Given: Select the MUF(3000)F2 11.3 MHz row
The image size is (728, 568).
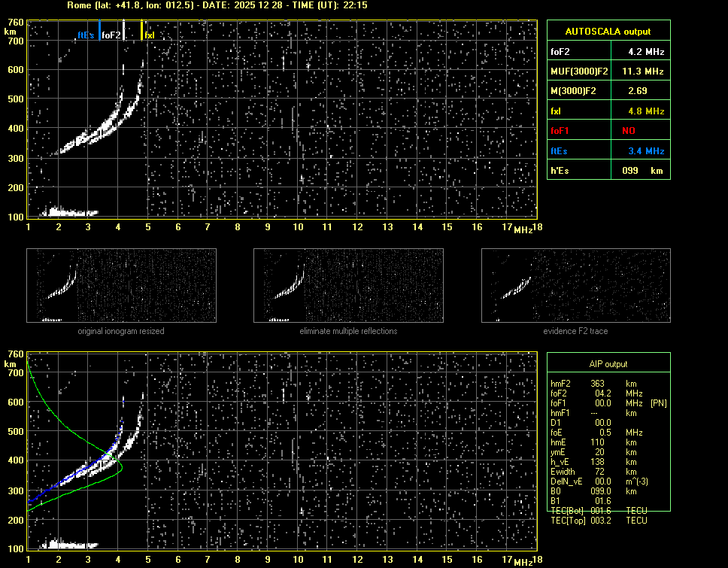Looking at the screenshot, I should [608, 71].
